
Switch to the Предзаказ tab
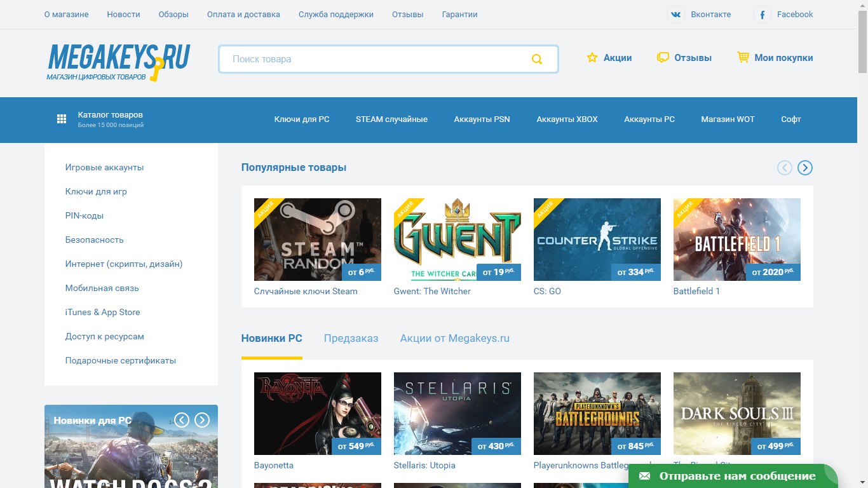point(351,338)
